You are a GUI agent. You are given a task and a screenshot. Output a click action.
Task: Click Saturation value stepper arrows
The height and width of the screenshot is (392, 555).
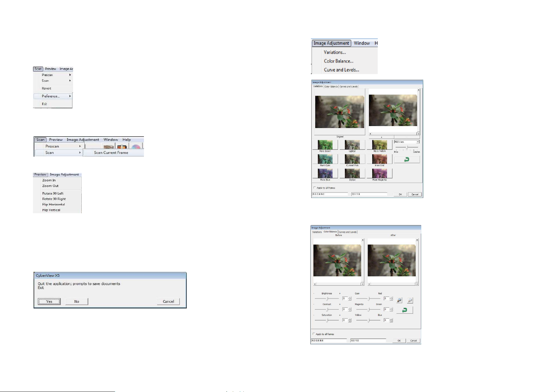click(350, 320)
